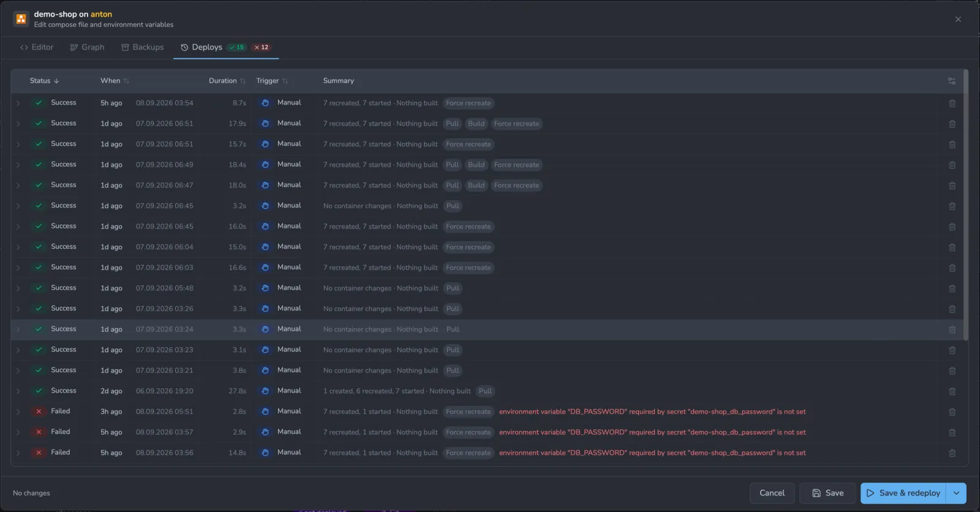The image size is (980, 512).
Task: Click the "3h ago" relative time
Action: click(x=111, y=412)
